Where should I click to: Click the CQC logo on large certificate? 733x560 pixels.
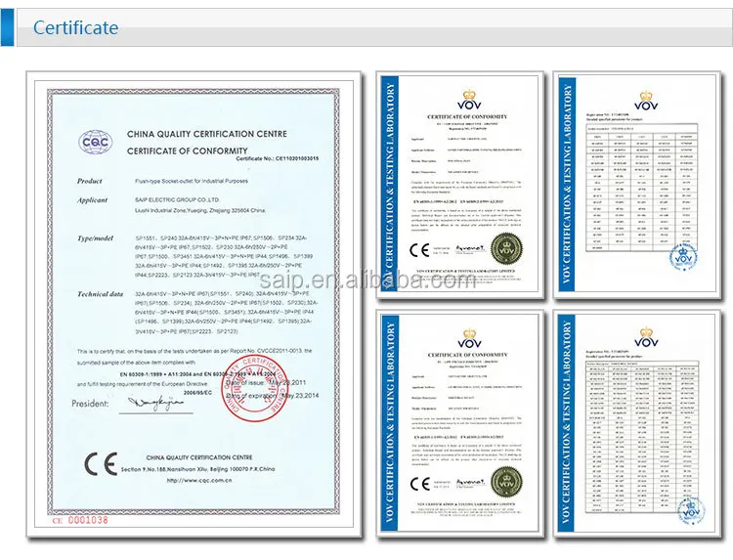pos(96,142)
